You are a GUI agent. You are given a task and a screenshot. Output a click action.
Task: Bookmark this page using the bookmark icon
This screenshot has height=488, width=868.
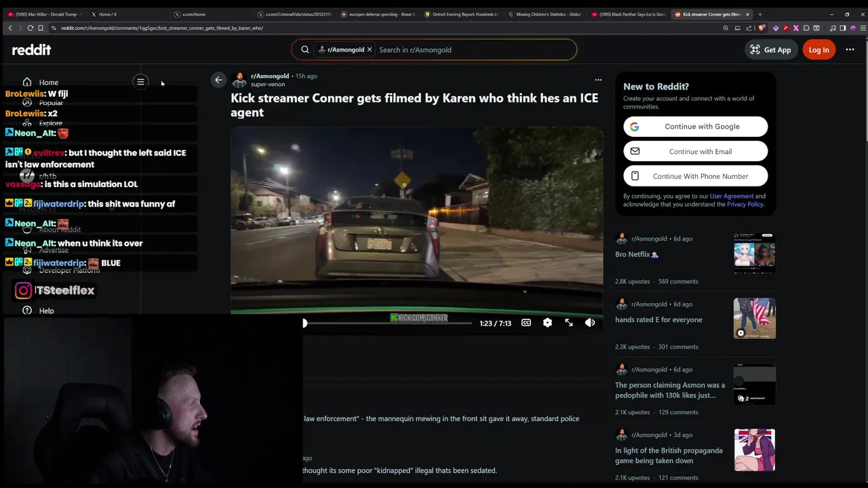coord(41,28)
